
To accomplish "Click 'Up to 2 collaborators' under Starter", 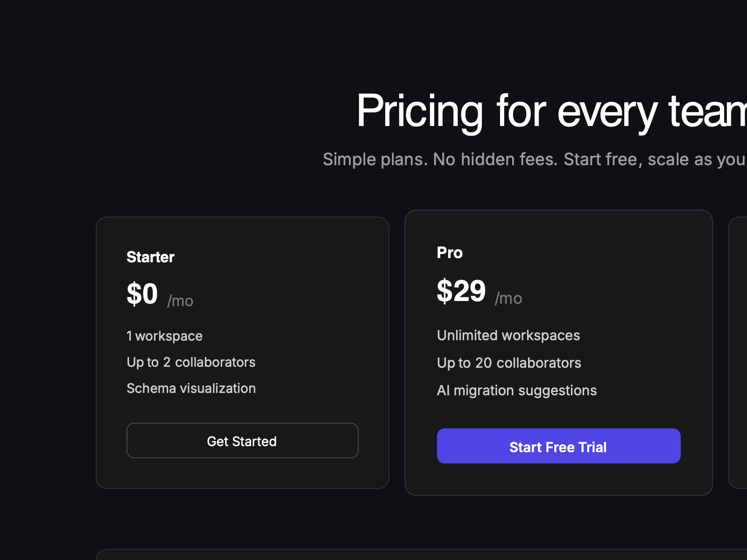I will (191, 362).
